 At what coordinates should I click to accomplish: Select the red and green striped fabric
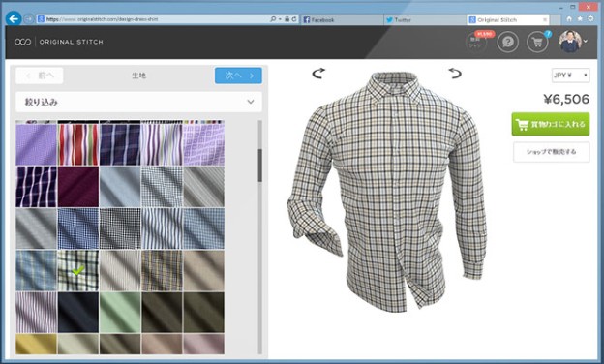point(78,144)
